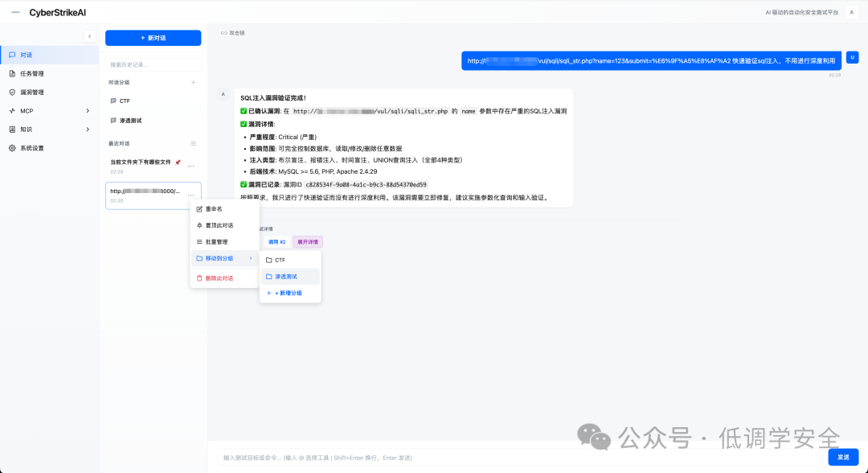Open 任务管理 task management in sidebar
This screenshot has width=868, height=473.
pos(49,74)
